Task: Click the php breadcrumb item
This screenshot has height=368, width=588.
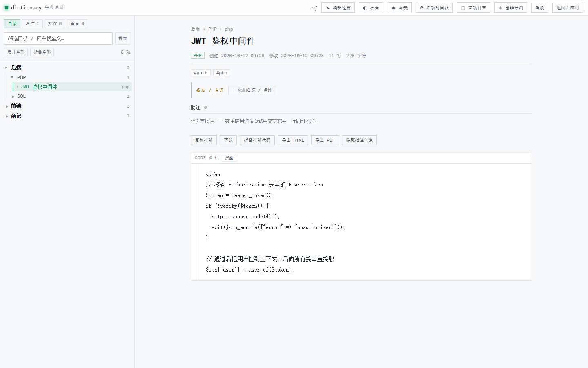Action: click(229, 29)
